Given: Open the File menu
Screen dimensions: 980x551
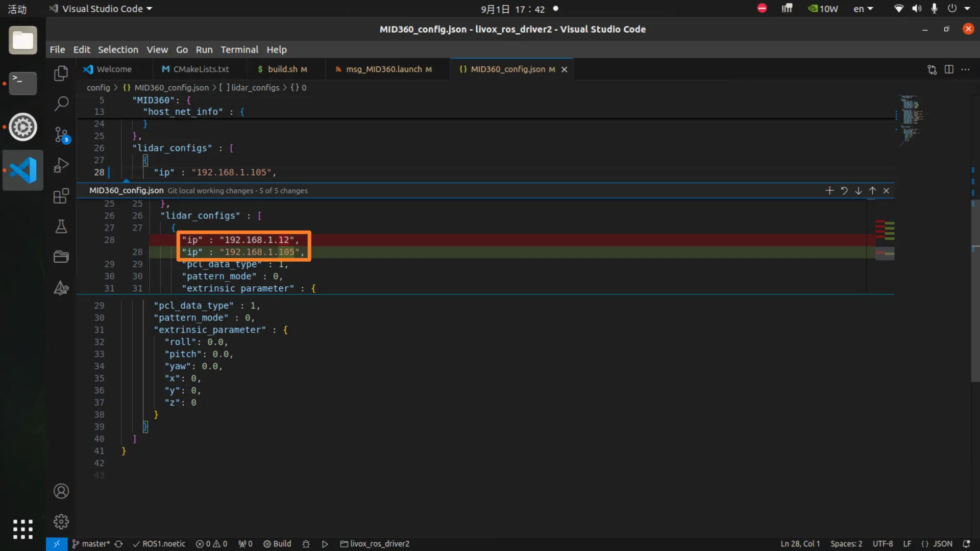Looking at the screenshot, I should click(x=57, y=49).
